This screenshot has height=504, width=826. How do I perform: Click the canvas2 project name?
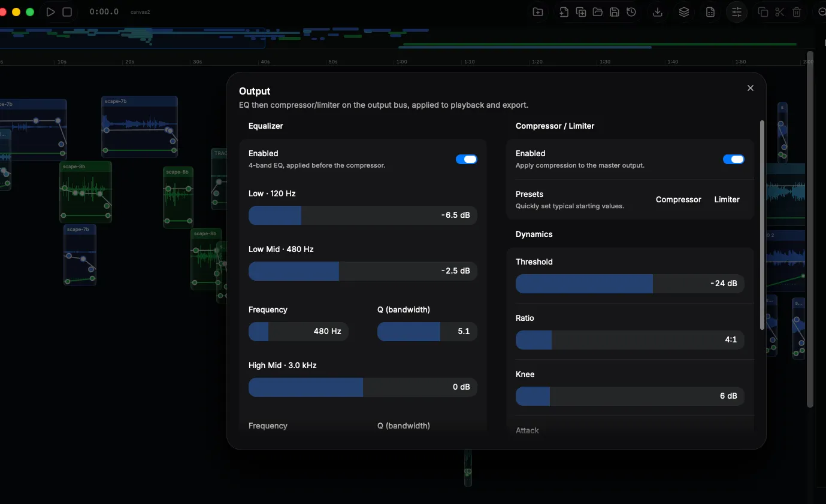(x=140, y=12)
